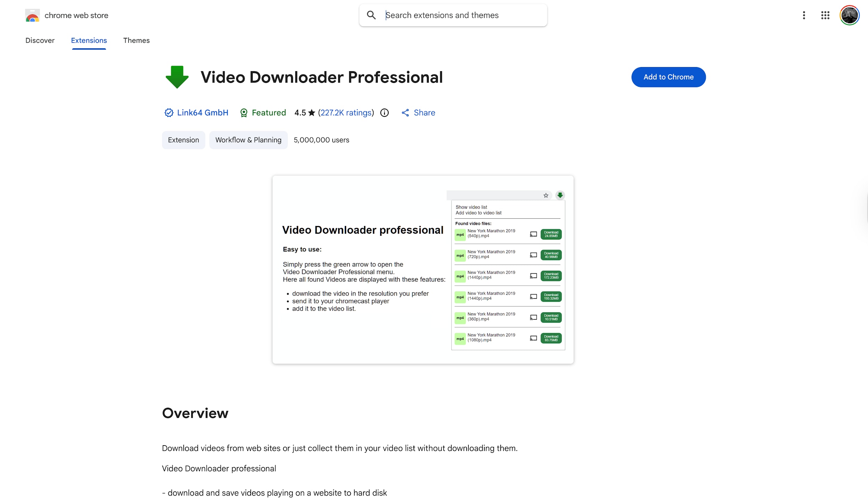Screen dimensions: 868x499
Task: View the 227.2K ratings
Action: coord(346,113)
